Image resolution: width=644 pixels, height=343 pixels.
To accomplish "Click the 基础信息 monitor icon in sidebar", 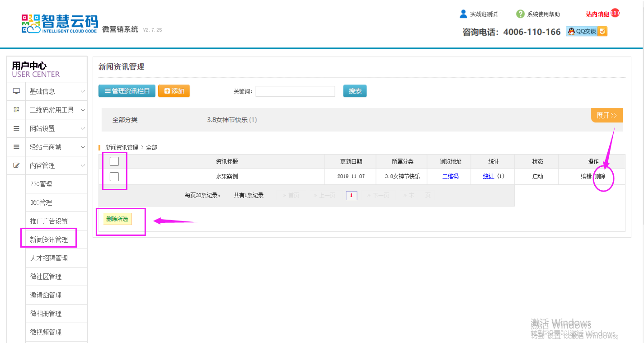I will point(17,91).
